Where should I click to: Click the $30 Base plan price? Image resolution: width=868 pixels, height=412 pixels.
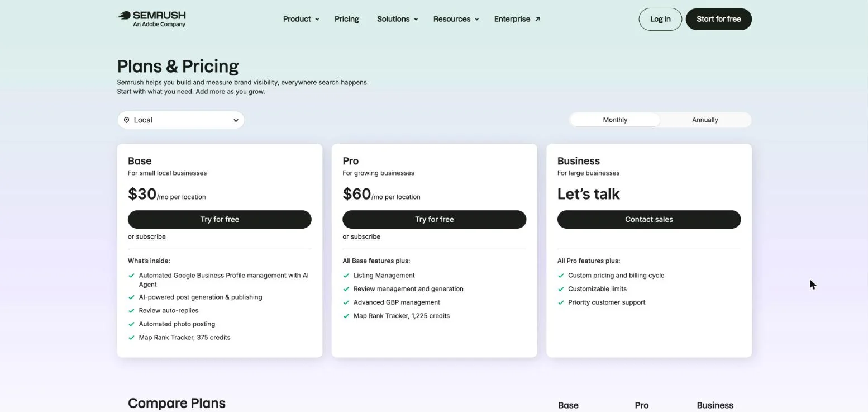point(142,194)
